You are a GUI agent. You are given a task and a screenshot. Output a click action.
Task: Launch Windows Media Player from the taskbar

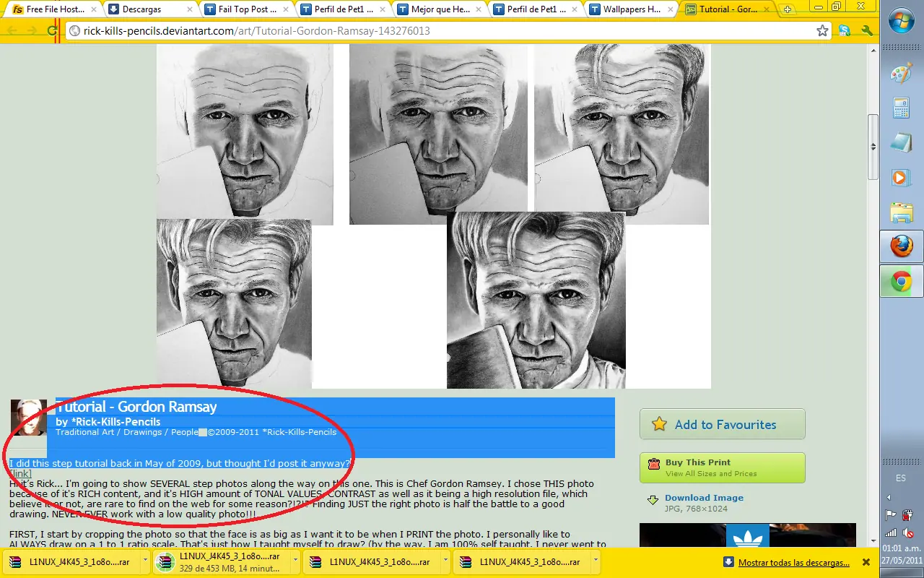902,178
